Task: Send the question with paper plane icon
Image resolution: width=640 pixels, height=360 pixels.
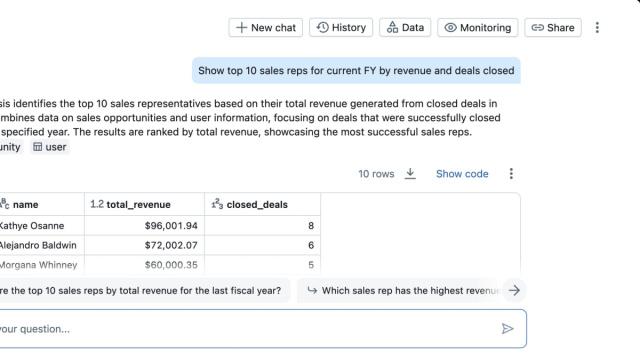Action: pos(507,329)
